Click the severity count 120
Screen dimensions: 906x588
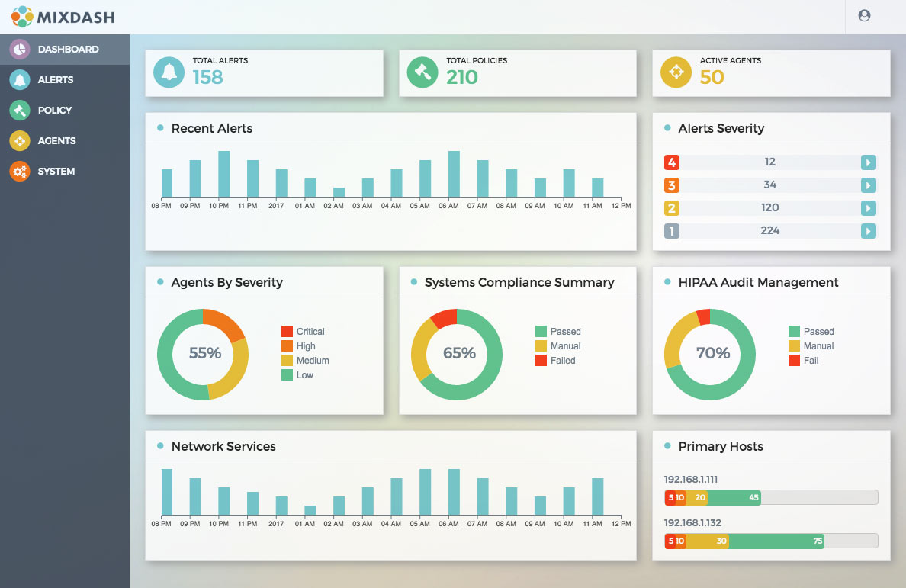pos(770,207)
